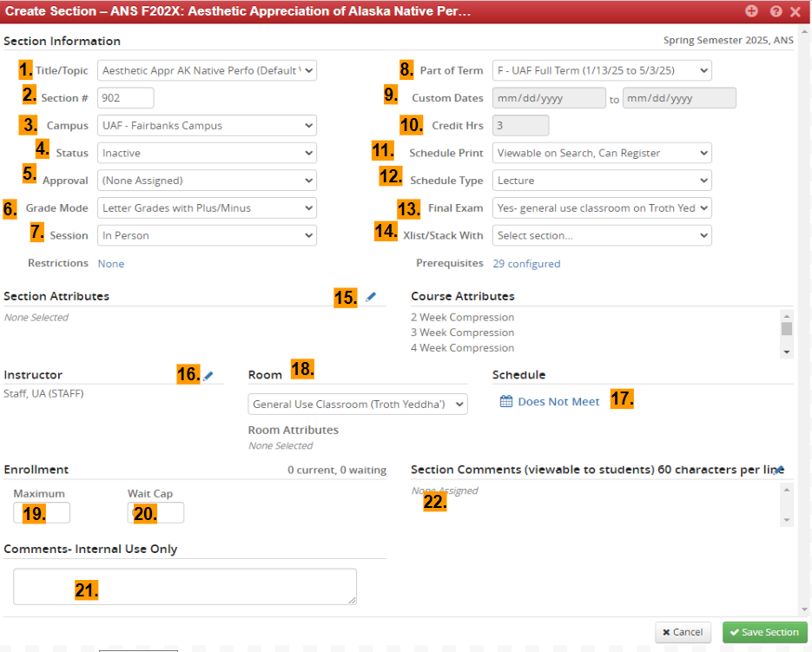
Task: Click the pencil icon next to Instructor
Action: coord(208,375)
